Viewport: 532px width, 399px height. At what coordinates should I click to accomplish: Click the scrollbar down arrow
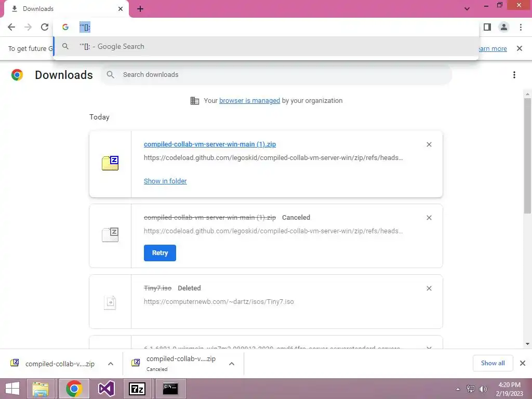[x=527, y=344]
